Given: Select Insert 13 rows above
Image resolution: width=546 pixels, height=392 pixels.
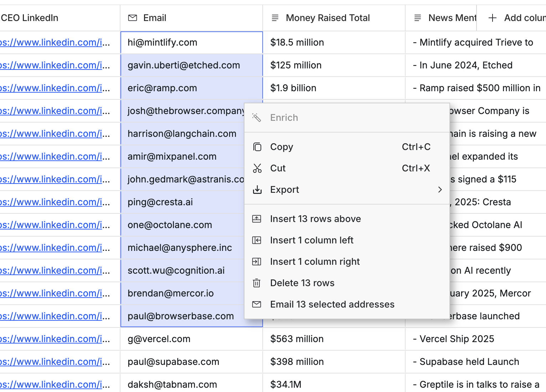Looking at the screenshot, I should pos(347,219).
